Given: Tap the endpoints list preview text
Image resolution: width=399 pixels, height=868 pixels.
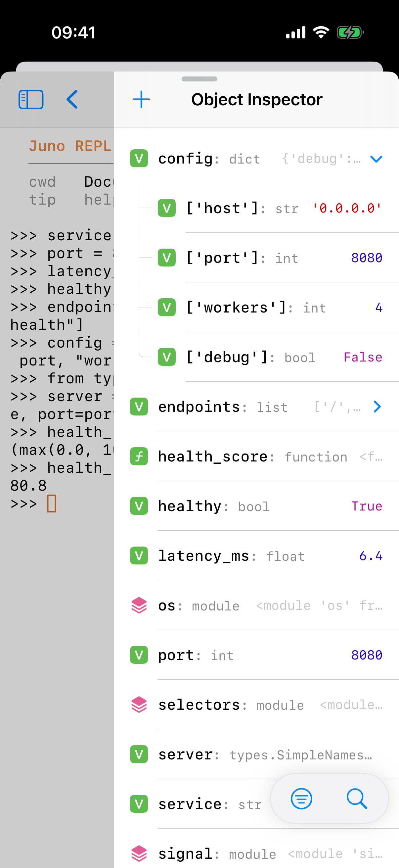Looking at the screenshot, I should (x=337, y=407).
